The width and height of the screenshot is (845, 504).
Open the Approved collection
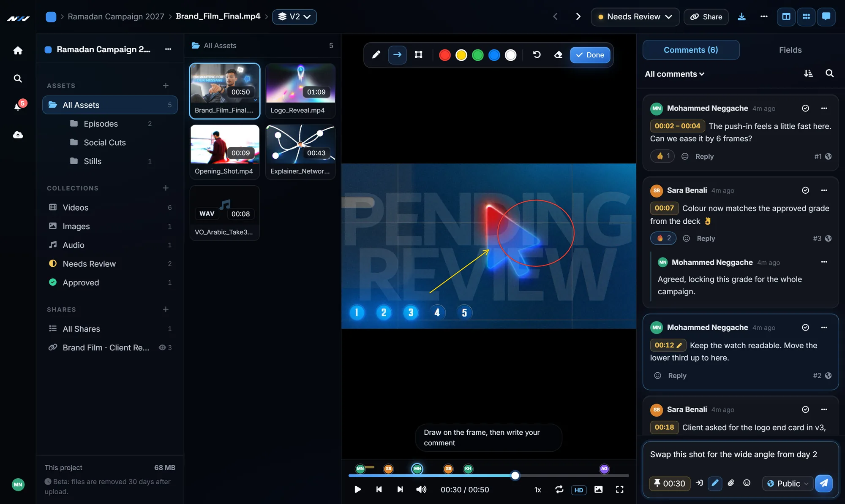click(110, 283)
